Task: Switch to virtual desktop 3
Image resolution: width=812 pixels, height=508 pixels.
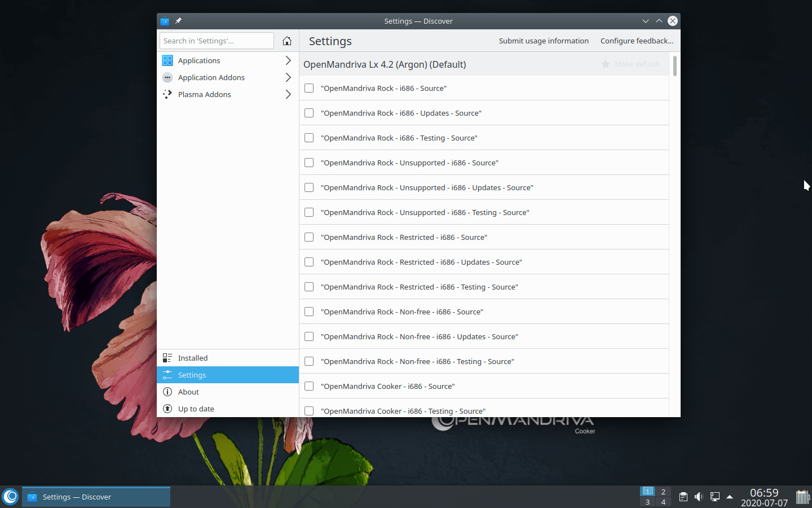Action: click(647, 502)
